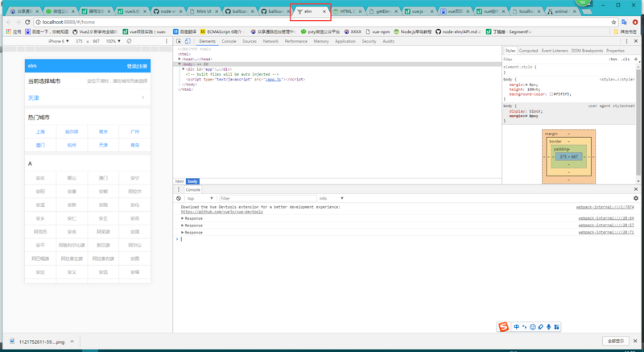644x352 pixels.
Task: Switch to the Mint UI browser tab
Action: (204, 11)
